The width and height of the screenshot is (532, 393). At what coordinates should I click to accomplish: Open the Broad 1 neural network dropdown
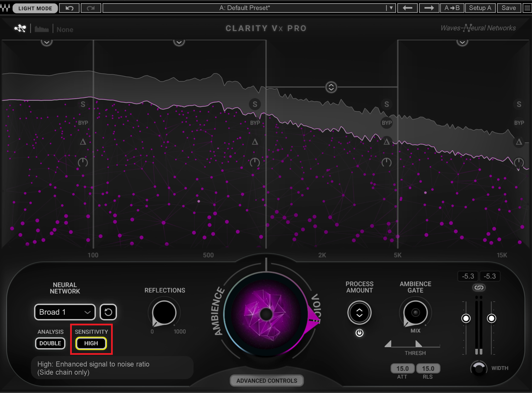tap(65, 312)
